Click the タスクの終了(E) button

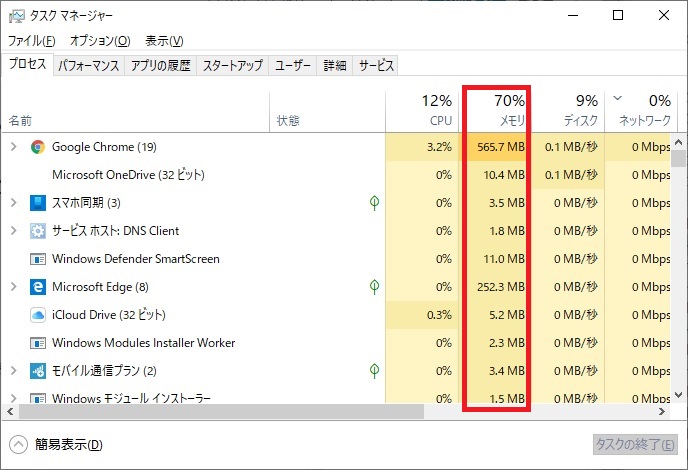click(634, 445)
